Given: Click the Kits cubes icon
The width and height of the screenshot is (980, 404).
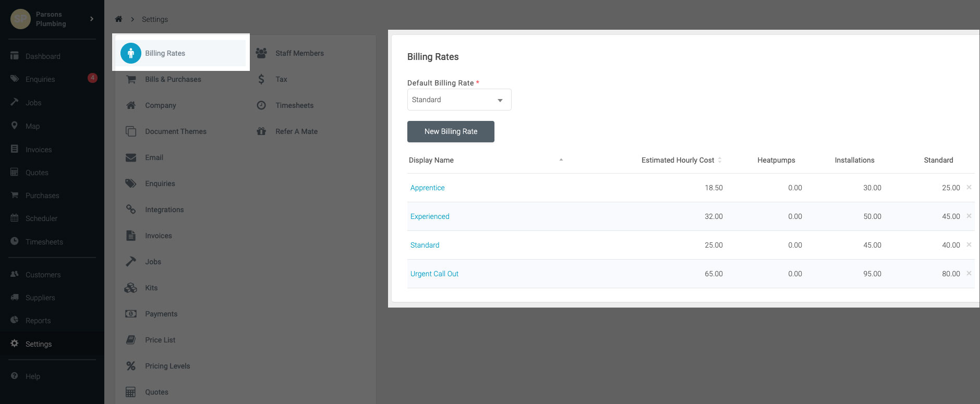Looking at the screenshot, I should pyautogui.click(x=131, y=288).
